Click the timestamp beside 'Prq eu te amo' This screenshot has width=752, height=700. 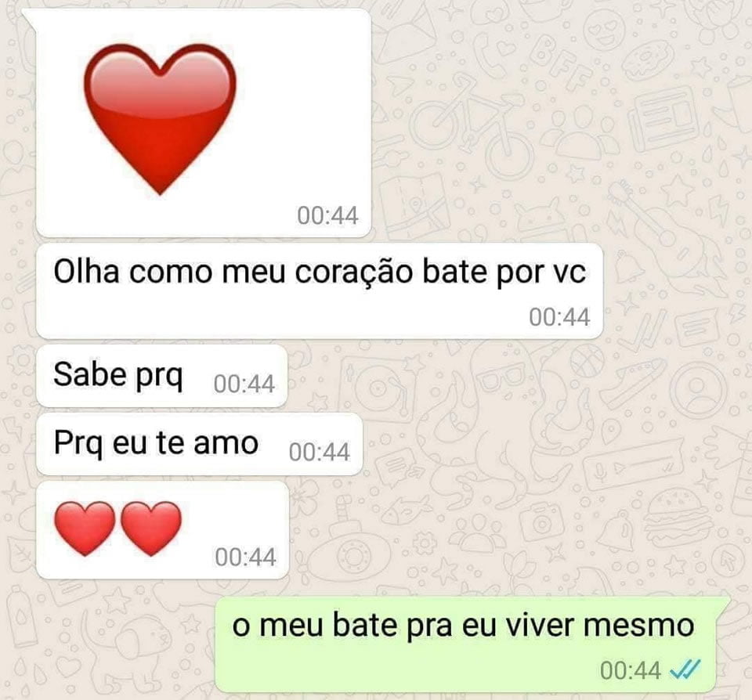coord(320,452)
